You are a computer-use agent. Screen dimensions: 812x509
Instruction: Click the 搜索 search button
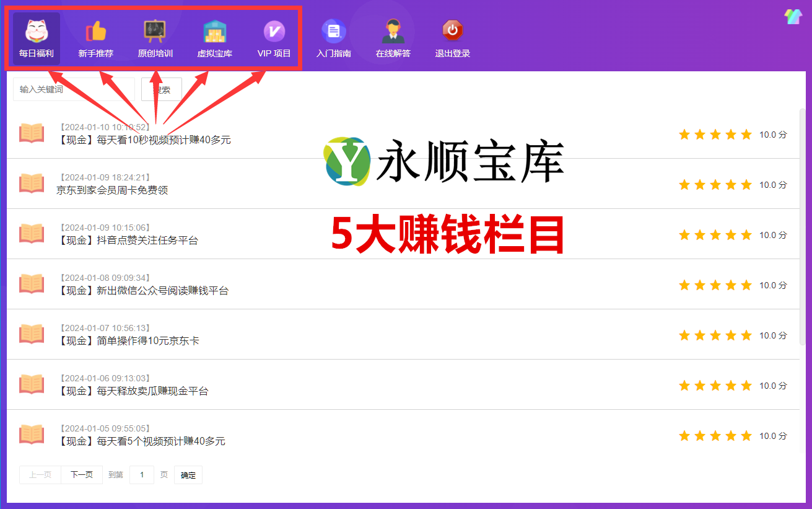coord(162,89)
